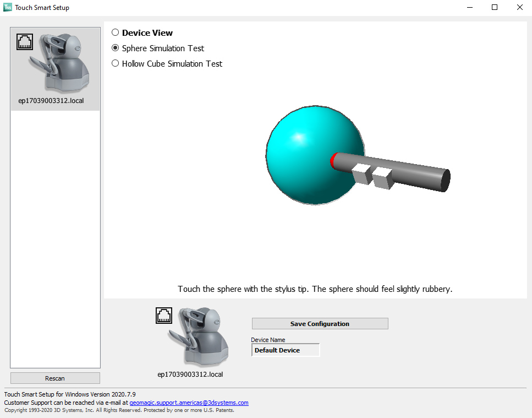Click the 'Copyright 1993-2020 3D Systems' line
The width and height of the screenshot is (532, 418).
(119, 410)
